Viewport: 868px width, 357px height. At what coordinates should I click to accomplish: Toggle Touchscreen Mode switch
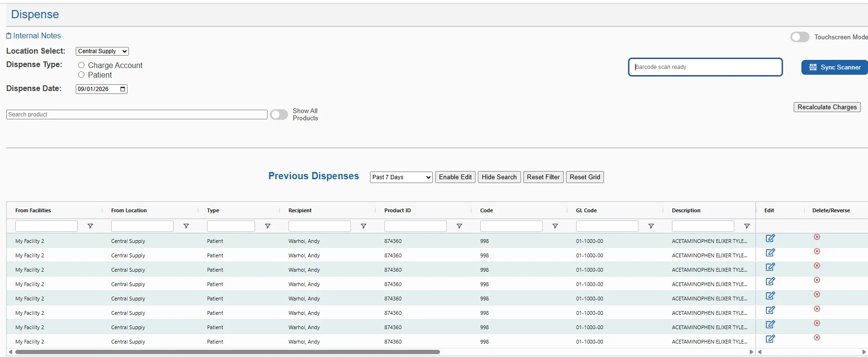pyautogui.click(x=799, y=37)
